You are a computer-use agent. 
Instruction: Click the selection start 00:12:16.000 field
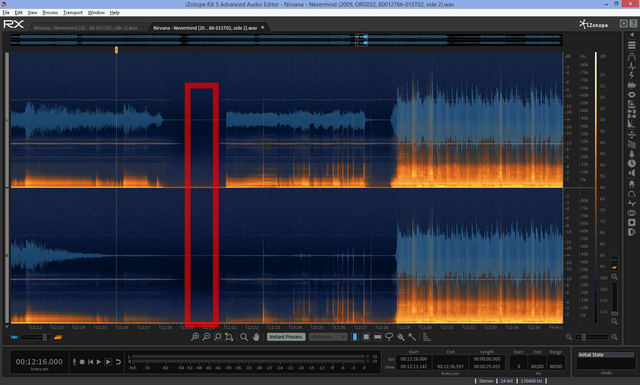tap(413, 359)
